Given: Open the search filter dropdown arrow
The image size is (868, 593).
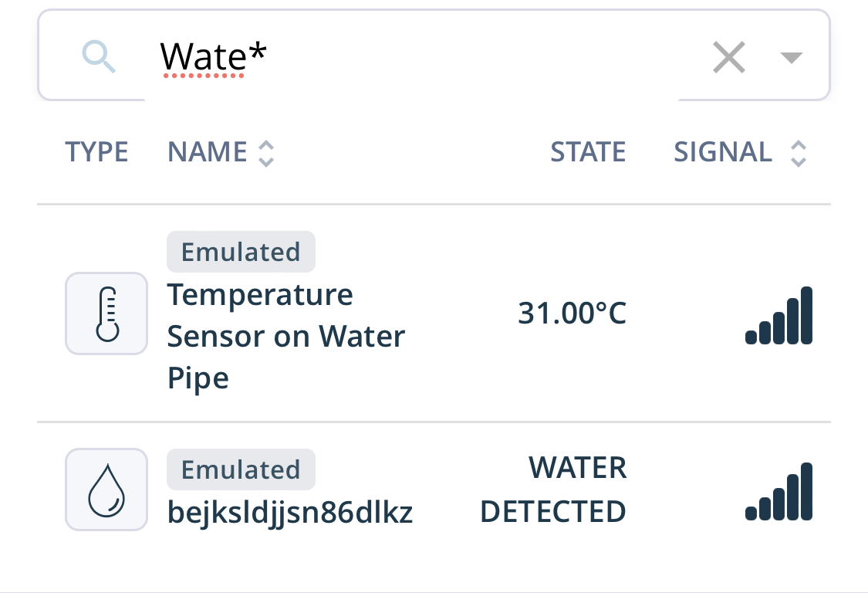Looking at the screenshot, I should click(x=791, y=57).
